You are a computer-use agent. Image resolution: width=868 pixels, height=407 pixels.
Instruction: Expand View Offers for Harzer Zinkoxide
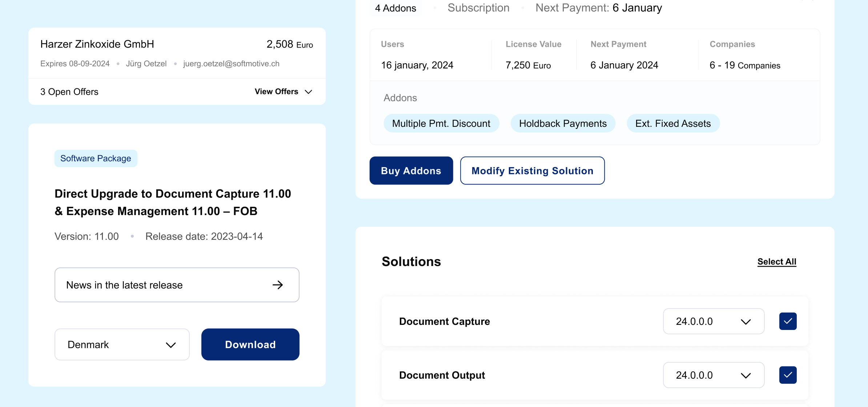284,92
